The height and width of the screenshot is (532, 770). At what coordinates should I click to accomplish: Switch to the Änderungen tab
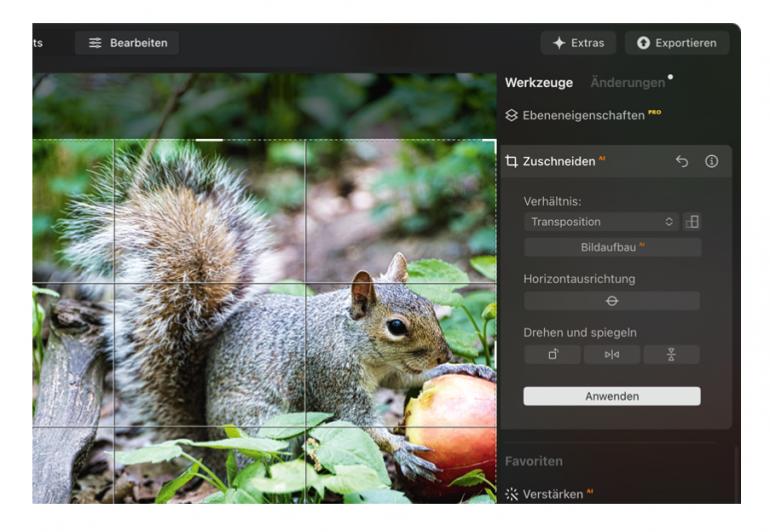pos(627,83)
